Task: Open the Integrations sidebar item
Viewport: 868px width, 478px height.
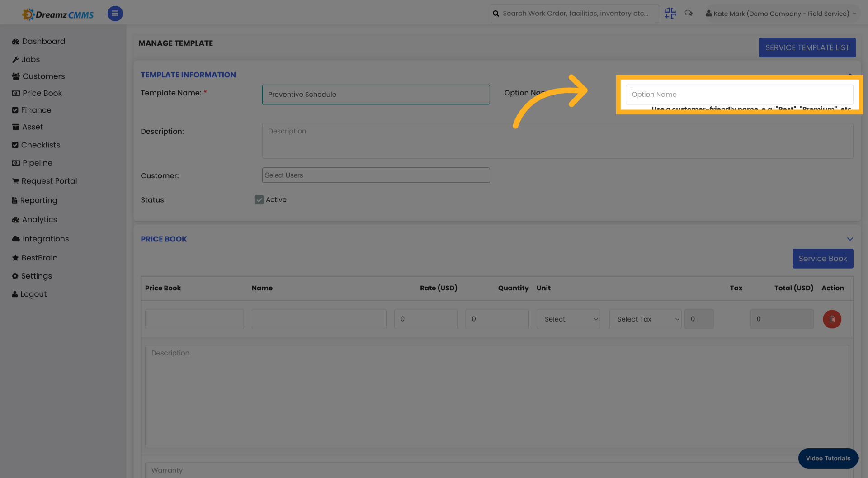Action: click(45, 238)
